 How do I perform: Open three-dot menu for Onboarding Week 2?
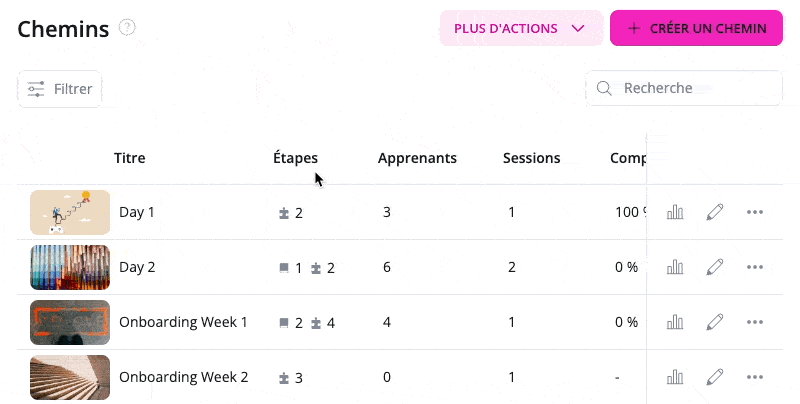tap(755, 377)
